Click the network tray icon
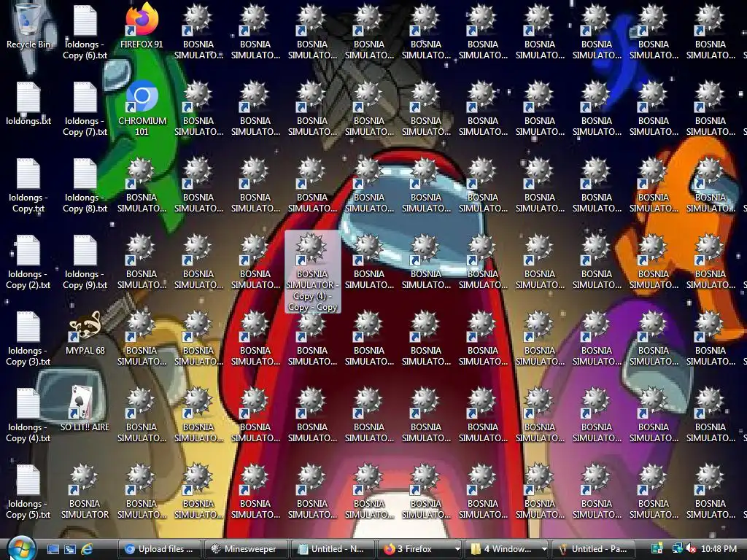This screenshot has height=560, width=747. pos(678,549)
